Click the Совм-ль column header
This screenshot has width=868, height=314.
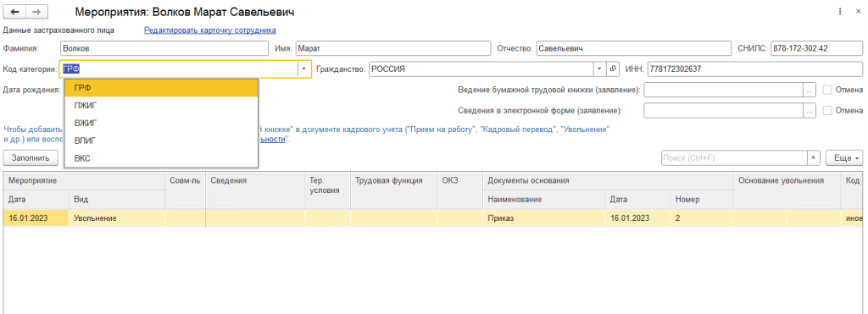(x=185, y=190)
